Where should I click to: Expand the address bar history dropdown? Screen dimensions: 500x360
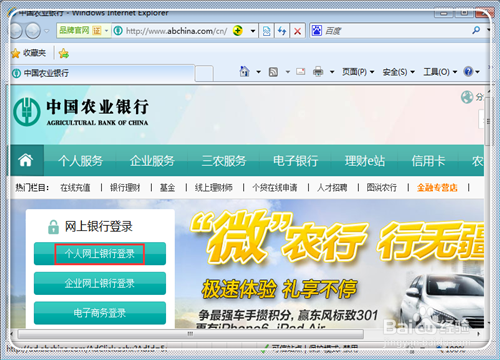point(253,31)
